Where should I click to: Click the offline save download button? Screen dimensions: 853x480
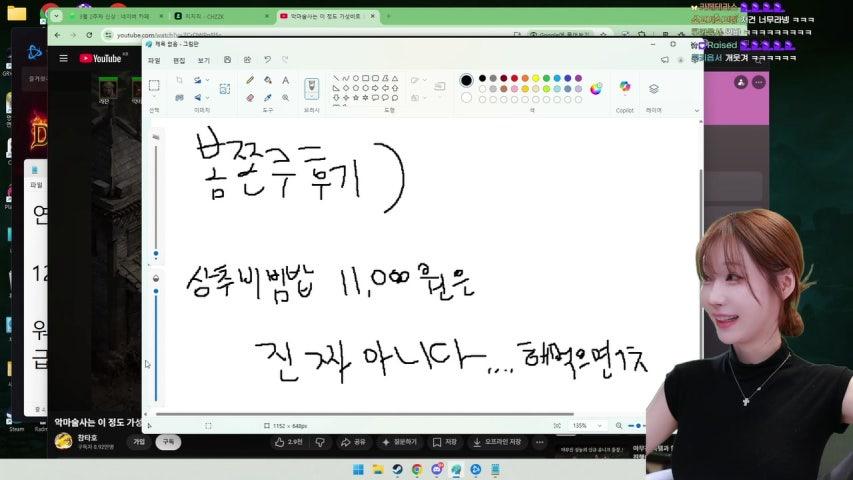click(x=497, y=442)
